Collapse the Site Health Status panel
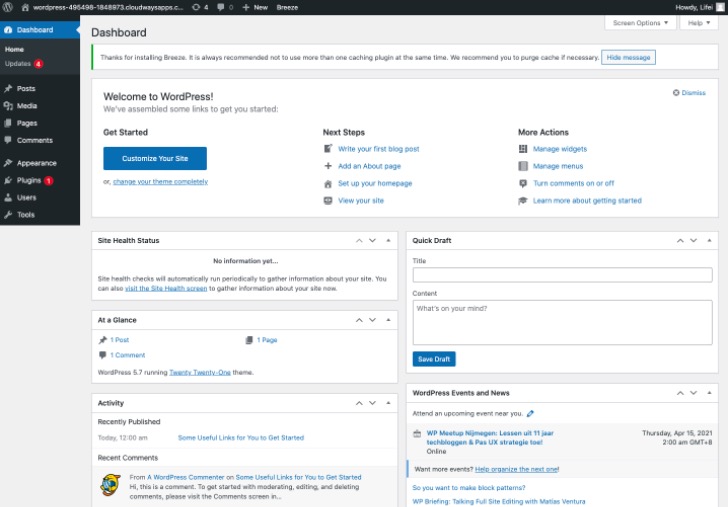The image size is (728, 507). tap(388, 240)
